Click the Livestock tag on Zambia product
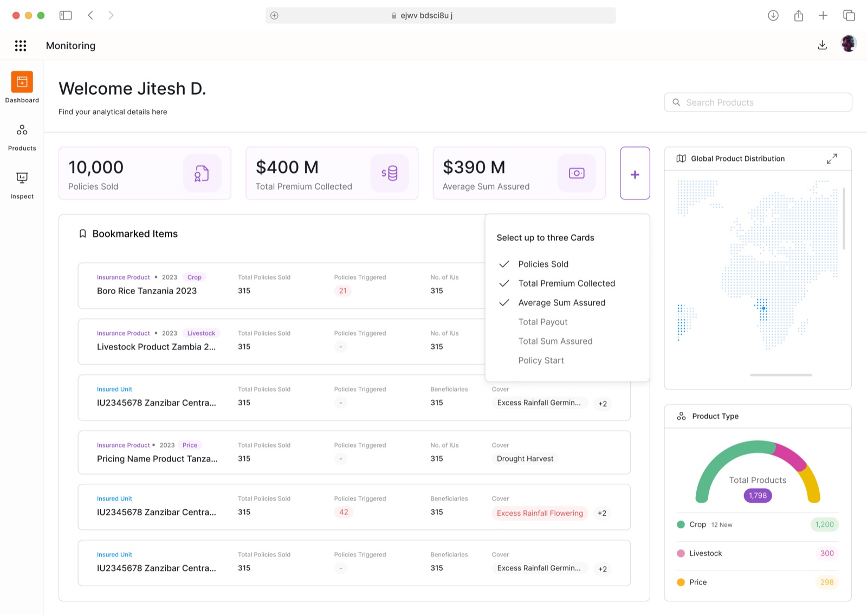The width and height of the screenshot is (867, 616). click(x=201, y=333)
